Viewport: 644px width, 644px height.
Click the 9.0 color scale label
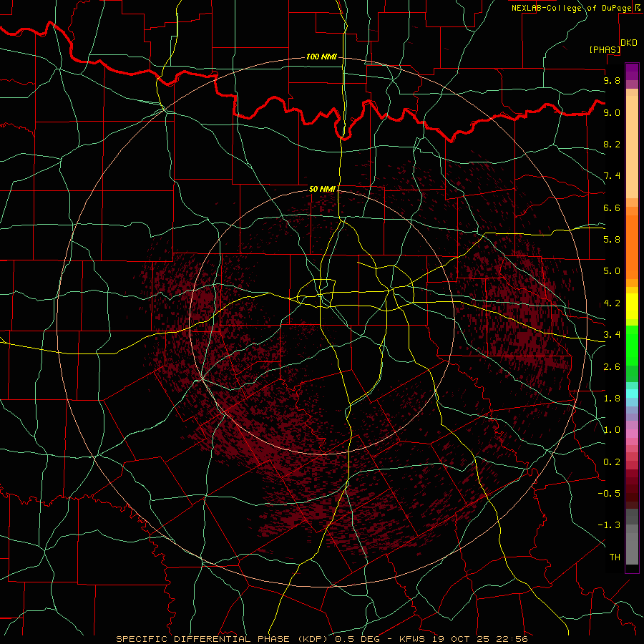(612, 112)
